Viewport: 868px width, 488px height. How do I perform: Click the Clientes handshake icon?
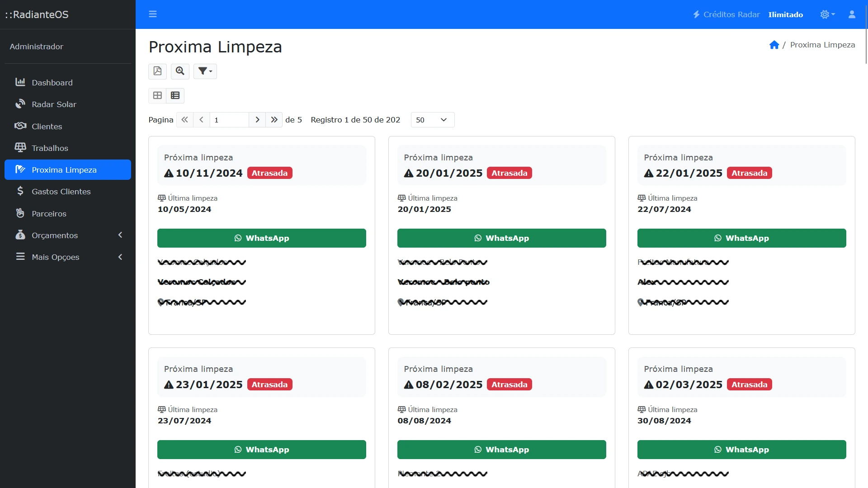point(20,126)
